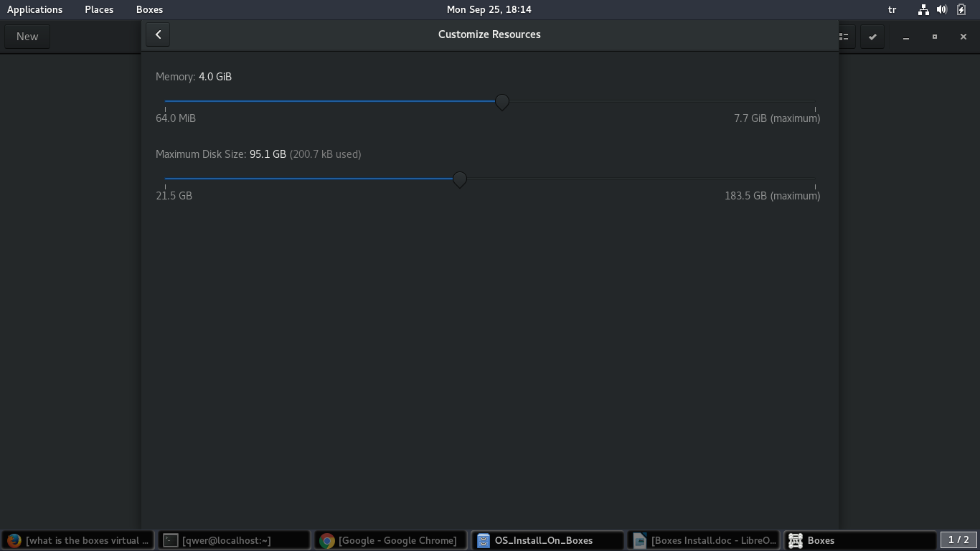Open the workspace switcher 1 / 2
Image resolution: width=980 pixels, height=551 pixels.
[958, 540]
